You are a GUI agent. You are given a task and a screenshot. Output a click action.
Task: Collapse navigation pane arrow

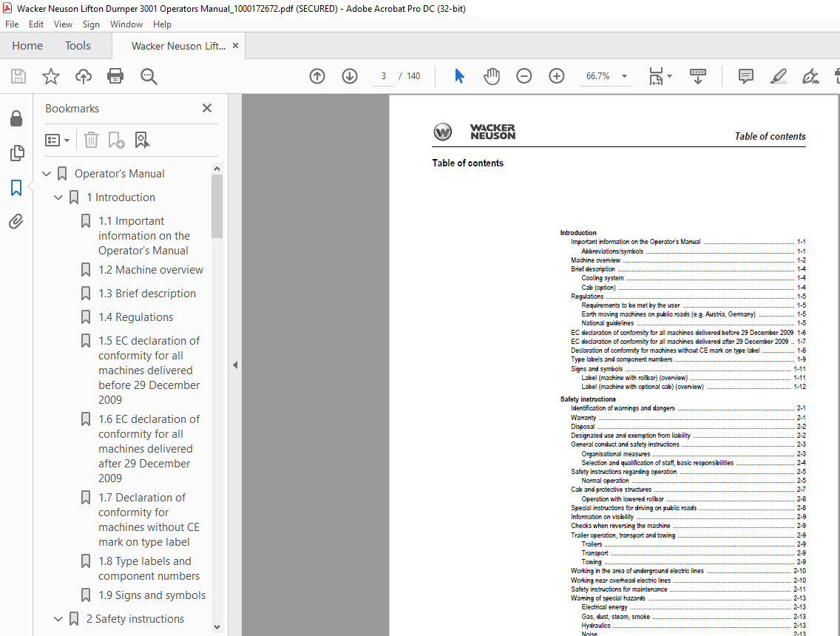tap(235, 365)
